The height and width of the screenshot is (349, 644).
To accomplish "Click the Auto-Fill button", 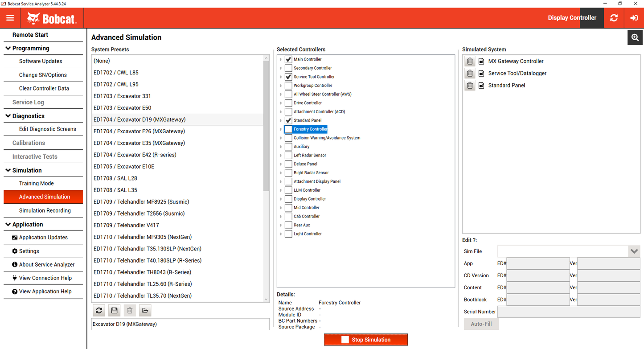I will point(481,324).
